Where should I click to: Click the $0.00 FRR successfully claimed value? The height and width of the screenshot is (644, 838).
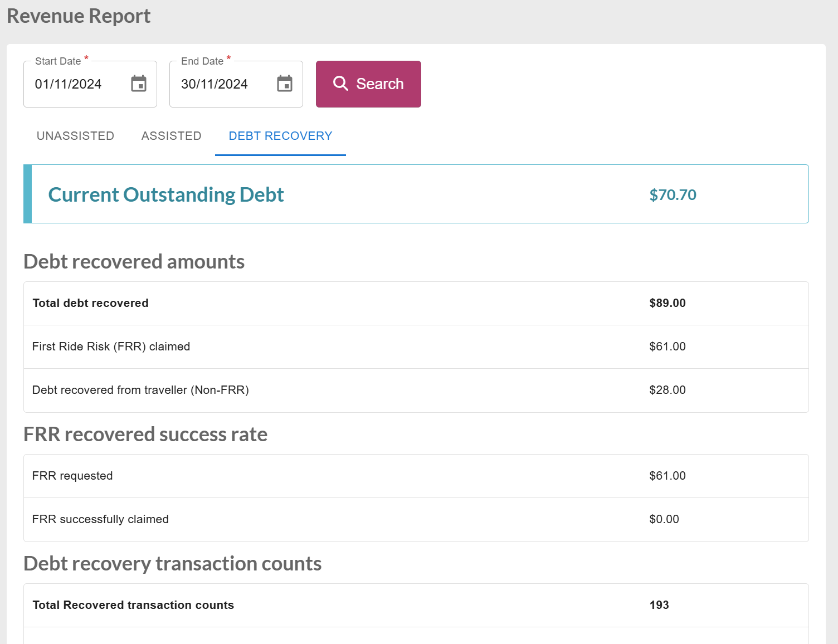(664, 519)
